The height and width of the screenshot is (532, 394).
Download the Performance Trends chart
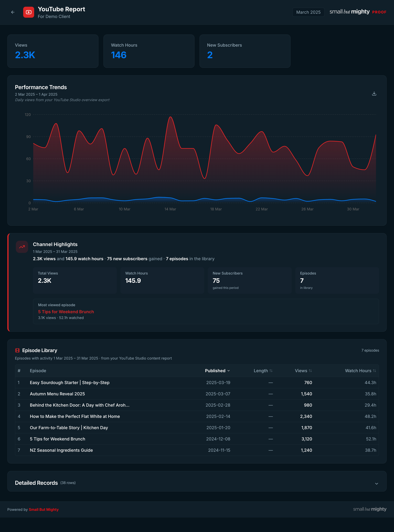(374, 94)
